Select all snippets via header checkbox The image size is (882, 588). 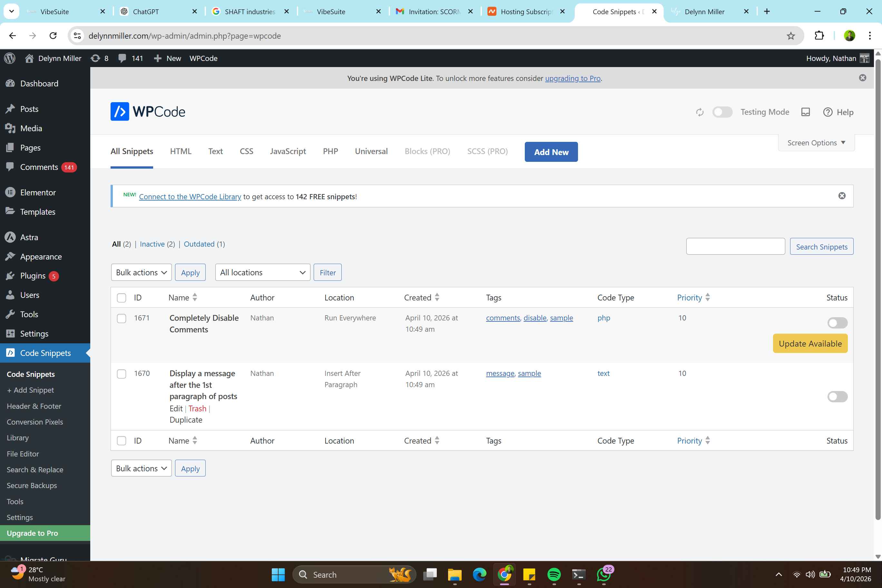(x=122, y=298)
